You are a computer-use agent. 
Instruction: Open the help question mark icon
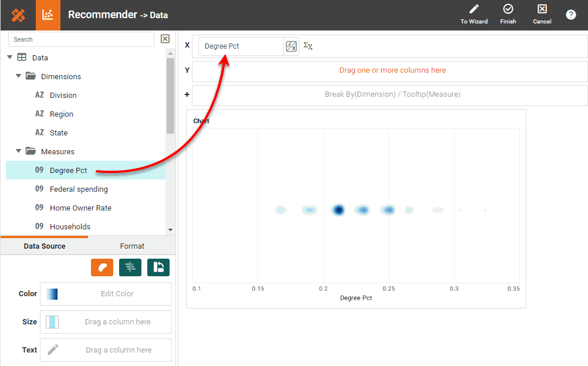tap(571, 15)
